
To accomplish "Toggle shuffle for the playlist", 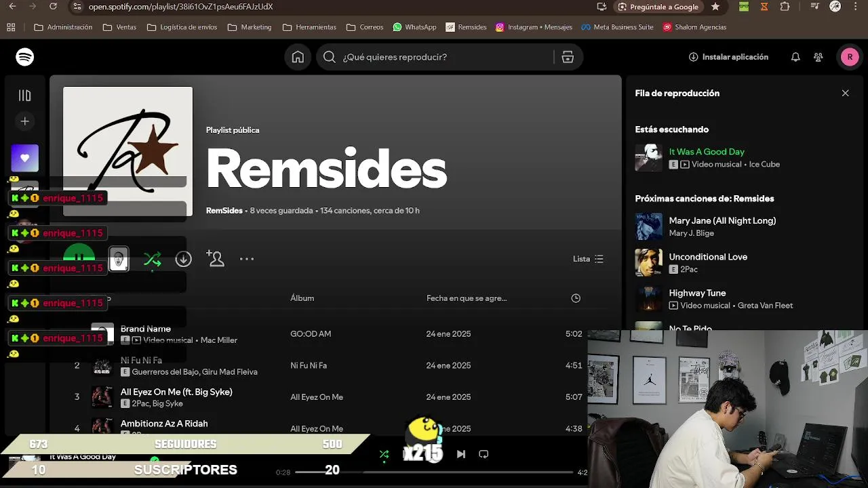I will [x=153, y=259].
